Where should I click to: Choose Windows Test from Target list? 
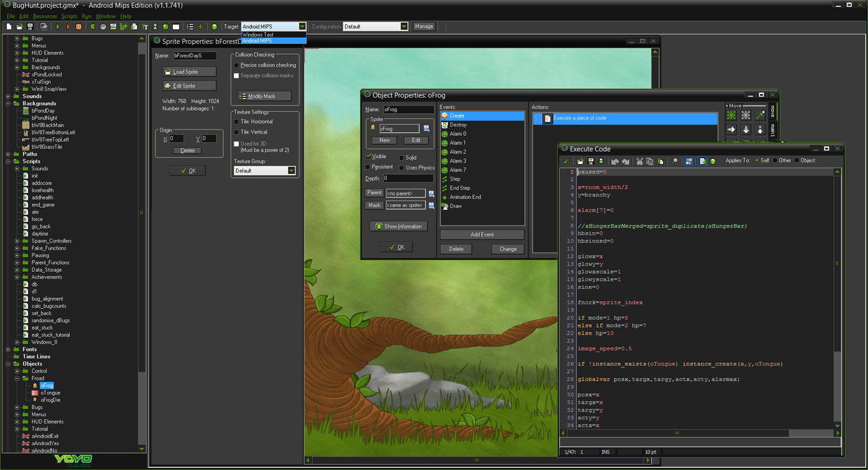[x=258, y=35]
